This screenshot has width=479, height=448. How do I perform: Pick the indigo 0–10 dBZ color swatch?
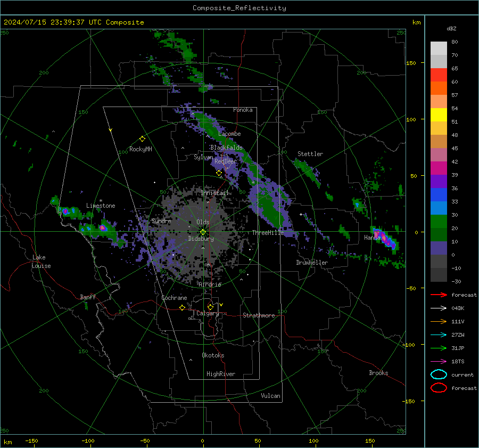[x=439, y=248]
